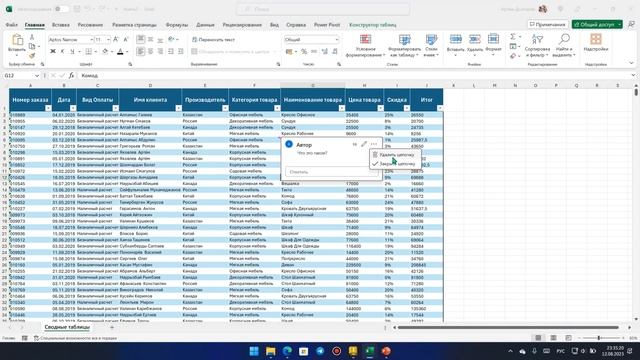Image resolution: width=640 pixels, height=360 pixels.
Task: Toggle right text alignment
Action: click(160, 51)
